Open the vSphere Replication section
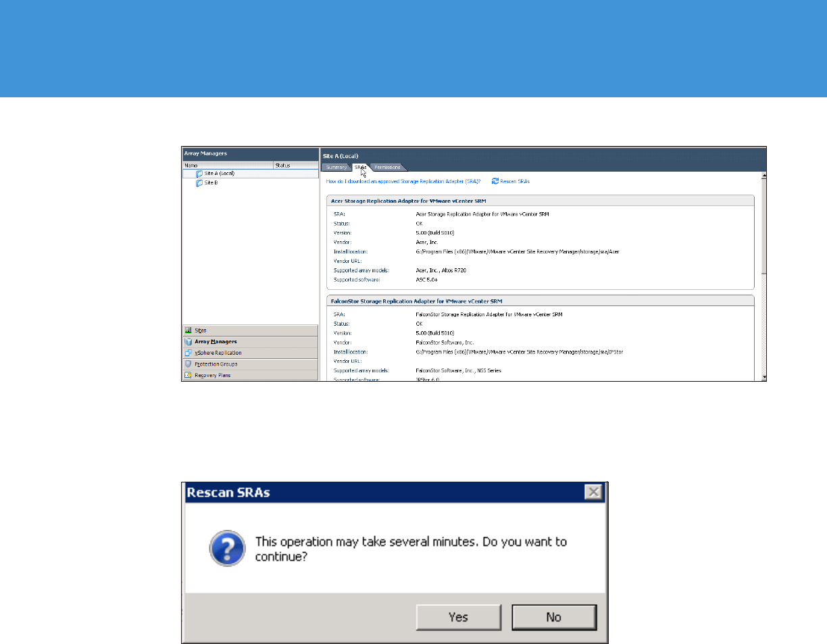827x644 pixels. pos(250,353)
